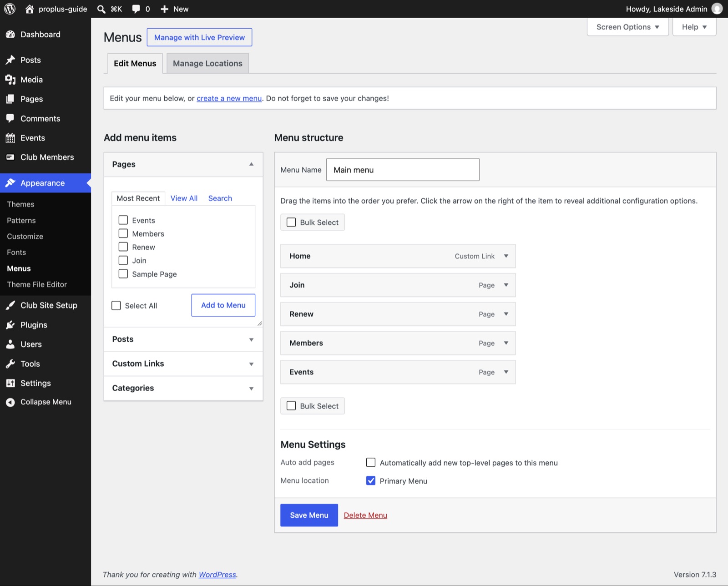The image size is (728, 586).
Task: Select the Search pages tab
Action: click(220, 198)
